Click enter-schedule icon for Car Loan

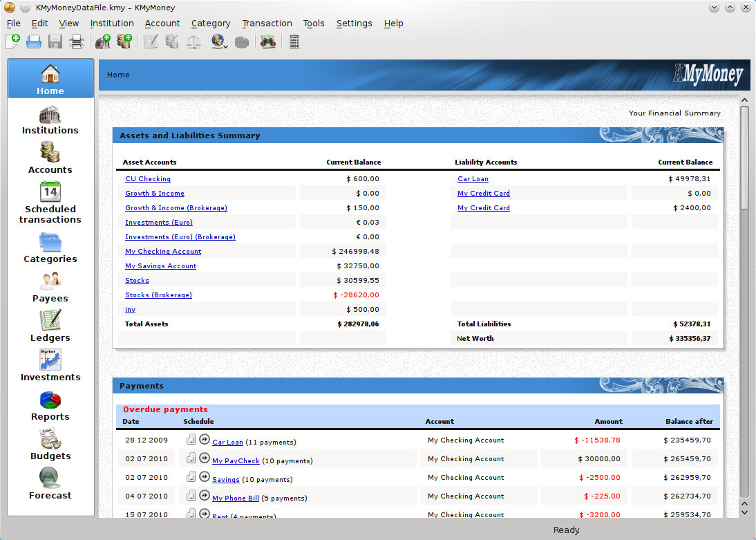pos(191,440)
